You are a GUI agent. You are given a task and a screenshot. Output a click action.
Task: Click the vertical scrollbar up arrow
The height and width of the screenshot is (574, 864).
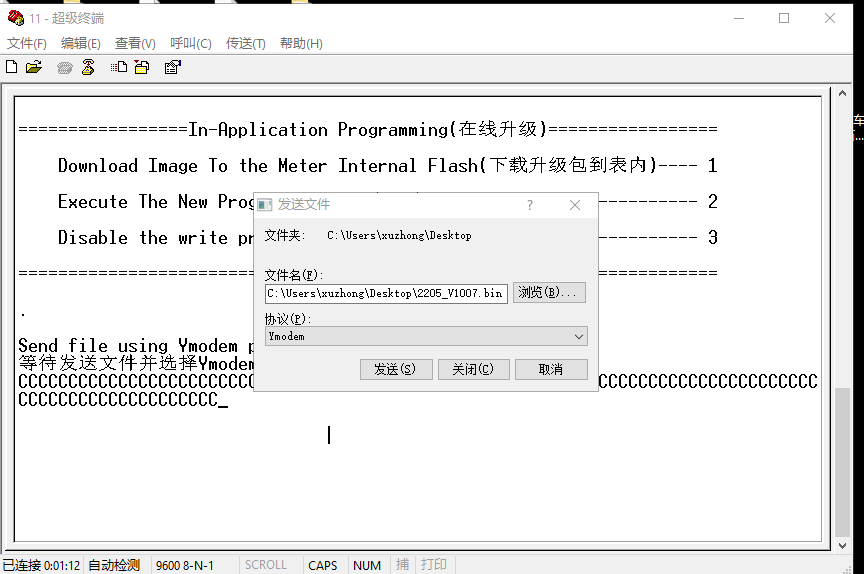click(843, 94)
